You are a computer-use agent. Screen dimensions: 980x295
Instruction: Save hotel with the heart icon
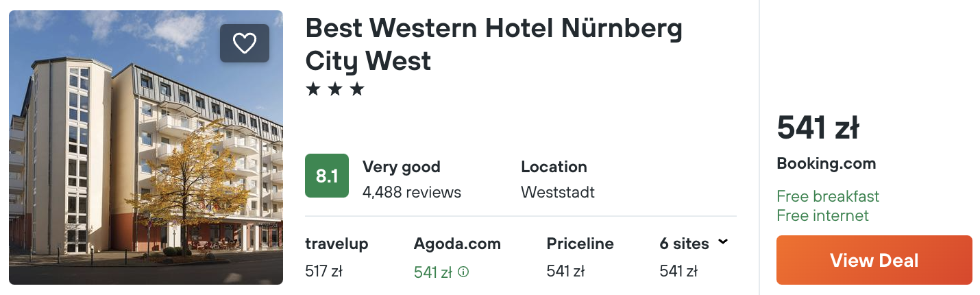[x=245, y=43]
